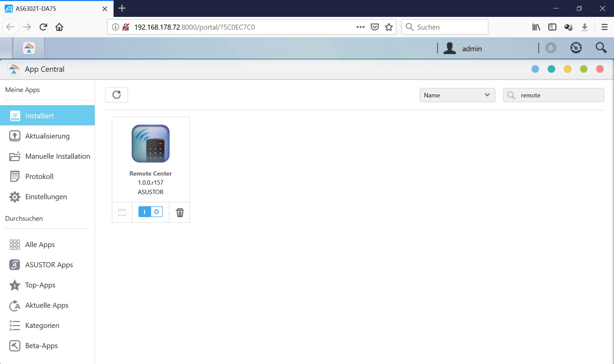This screenshot has height=364, width=614.
Task: Open the admin user menu
Action: 462,49
